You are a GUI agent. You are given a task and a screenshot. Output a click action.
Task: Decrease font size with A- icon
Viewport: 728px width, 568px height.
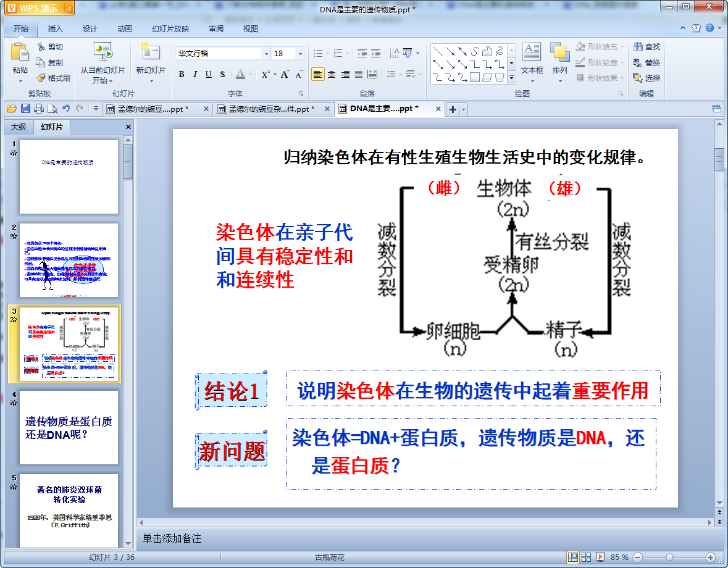click(299, 74)
